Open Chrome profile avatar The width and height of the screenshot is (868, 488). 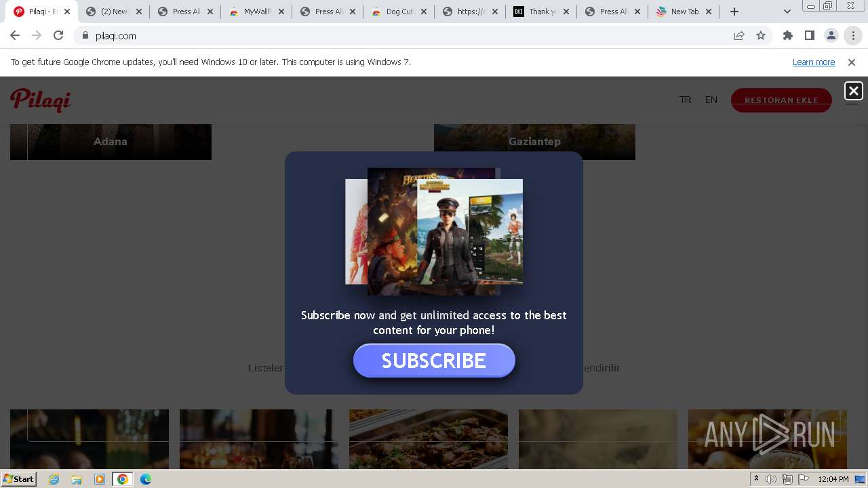[831, 36]
